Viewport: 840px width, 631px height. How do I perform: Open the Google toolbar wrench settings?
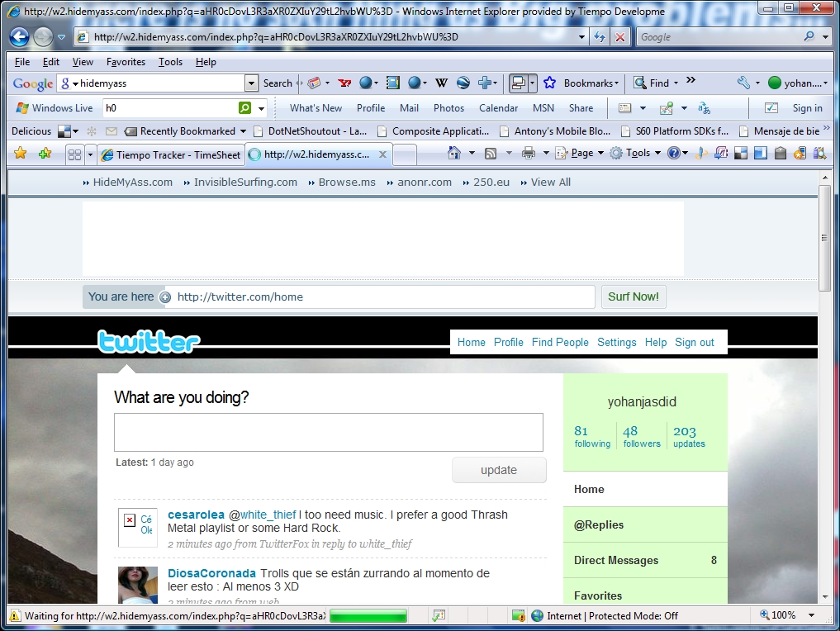[743, 83]
